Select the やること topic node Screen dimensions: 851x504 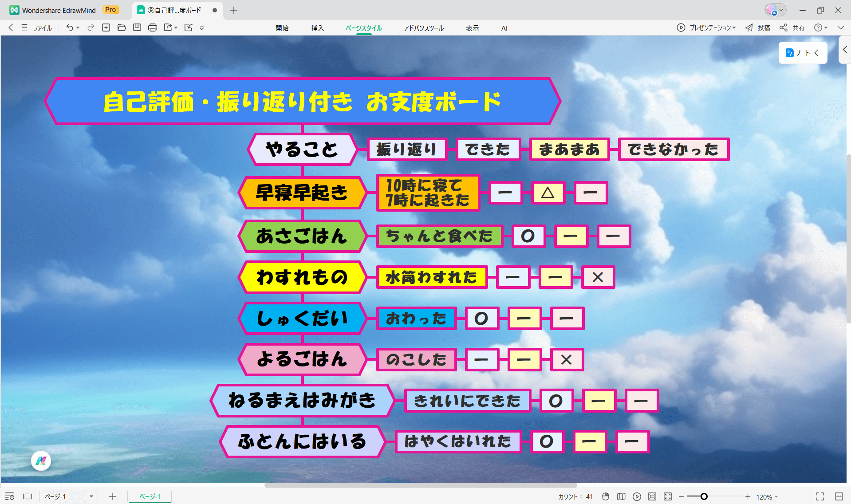point(302,149)
